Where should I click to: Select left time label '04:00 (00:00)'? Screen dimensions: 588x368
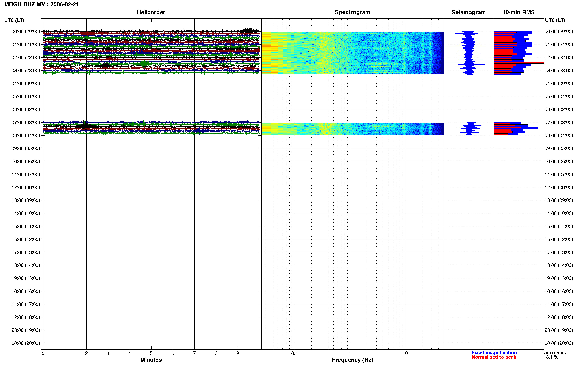[x=26, y=83]
